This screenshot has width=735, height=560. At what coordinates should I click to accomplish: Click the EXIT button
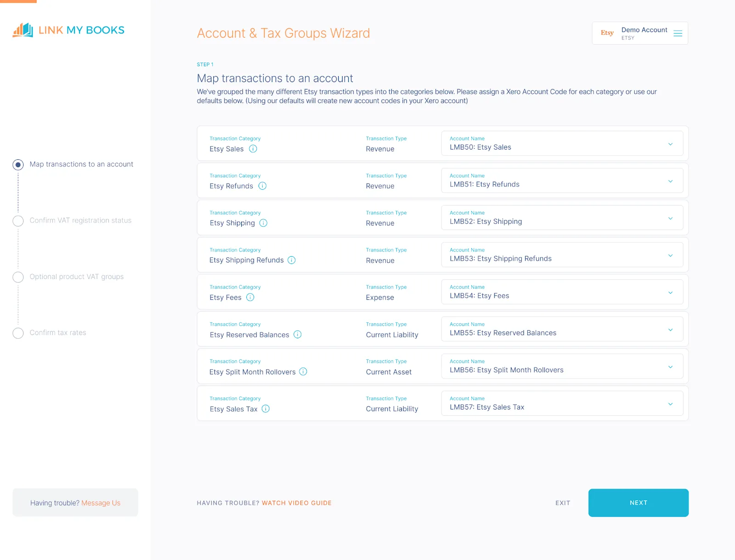[563, 503]
